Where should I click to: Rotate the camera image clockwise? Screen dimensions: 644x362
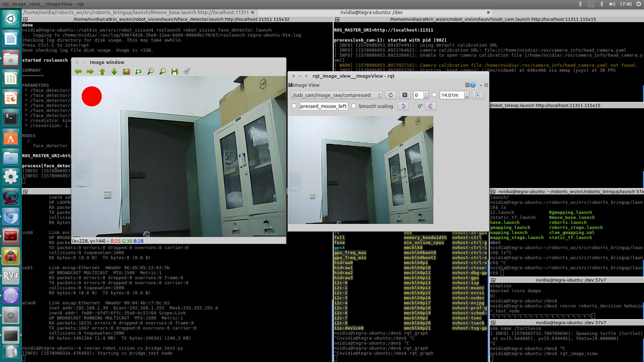tap(430, 106)
